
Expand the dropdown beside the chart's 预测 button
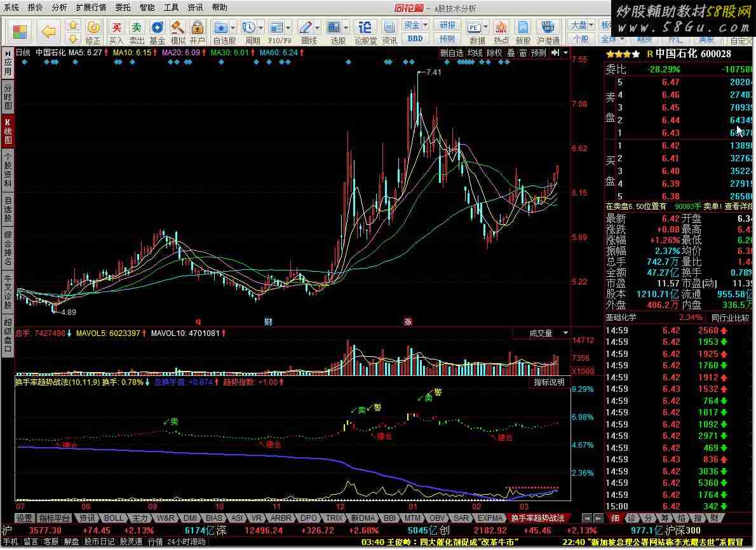[x=566, y=53]
